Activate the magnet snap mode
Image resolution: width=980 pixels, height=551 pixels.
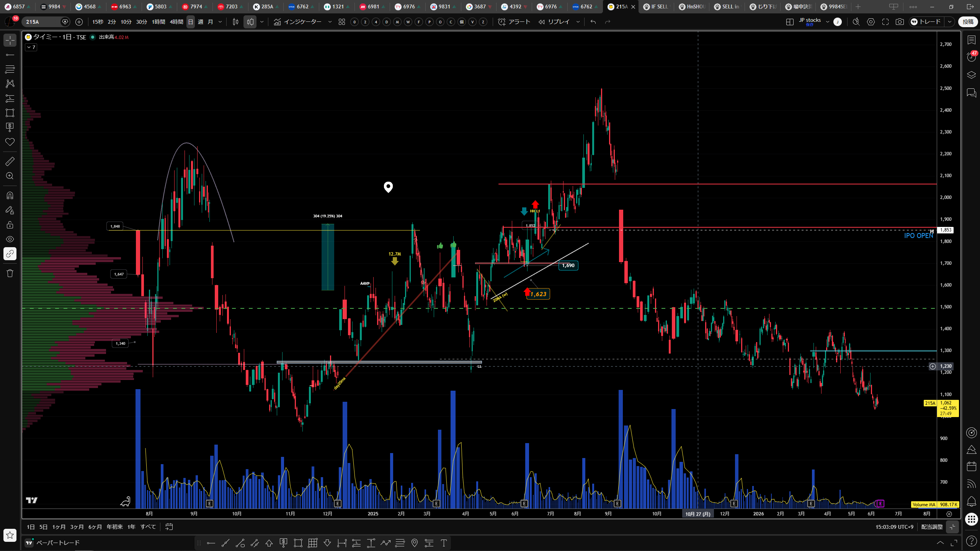(10, 196)
